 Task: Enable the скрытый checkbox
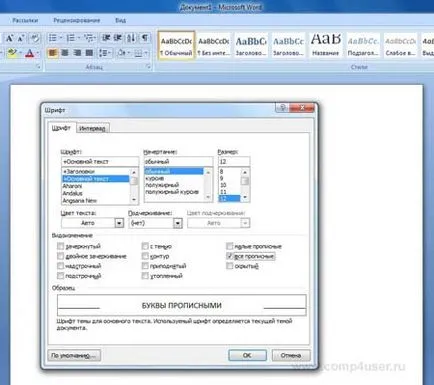(x=229, y=266)
